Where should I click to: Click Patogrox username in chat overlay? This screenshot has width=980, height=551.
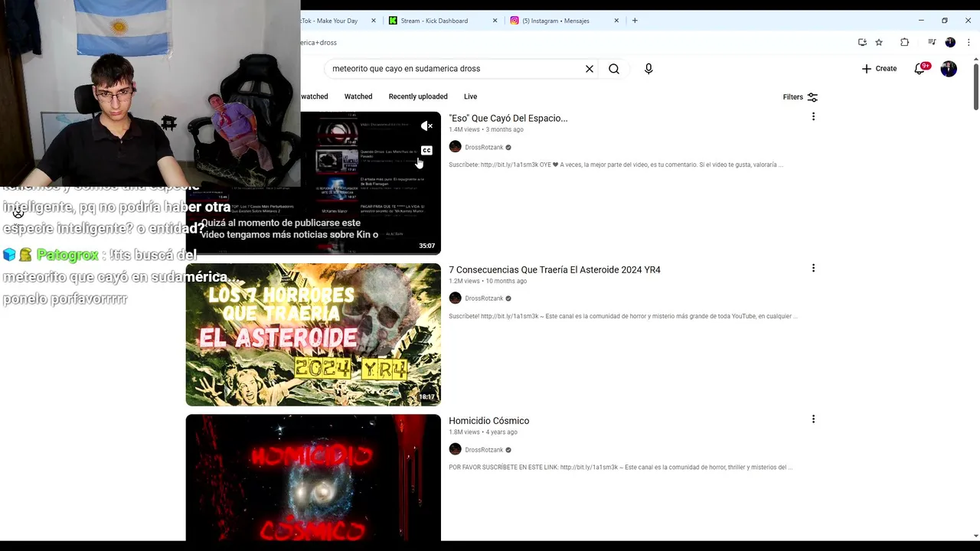point(67,255)
